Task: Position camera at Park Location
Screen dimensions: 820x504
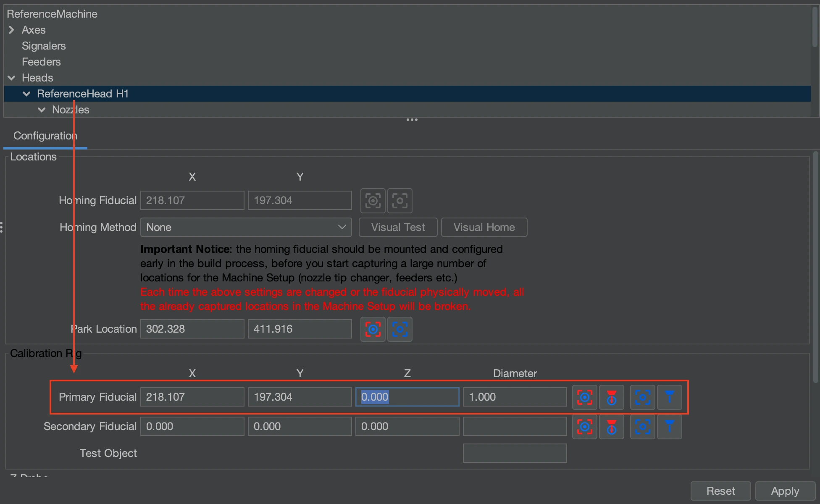Action: (399, 329)
